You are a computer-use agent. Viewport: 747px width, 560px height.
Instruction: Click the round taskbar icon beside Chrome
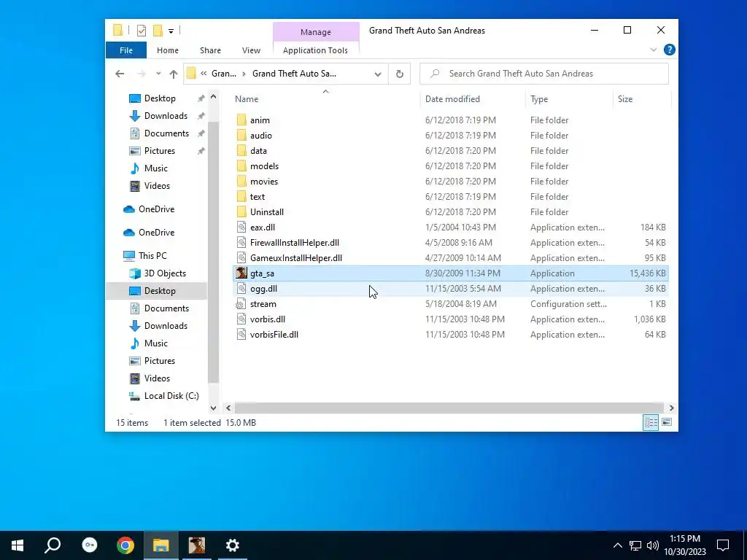(x=90, y=545)
